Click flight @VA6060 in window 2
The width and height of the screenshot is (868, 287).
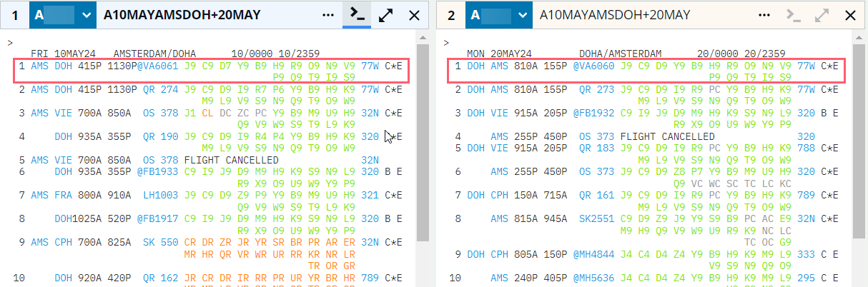(x=593, y=66)
